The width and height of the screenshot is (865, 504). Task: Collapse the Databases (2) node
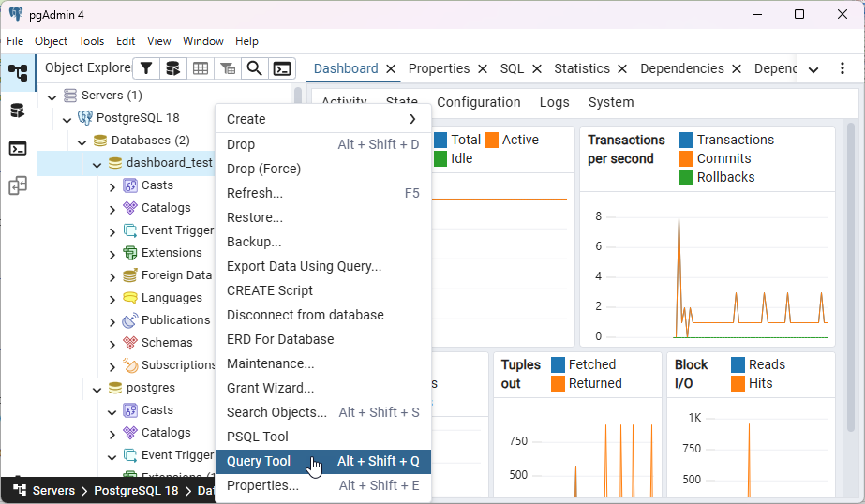pyautogui.click(x=82, y=142)
